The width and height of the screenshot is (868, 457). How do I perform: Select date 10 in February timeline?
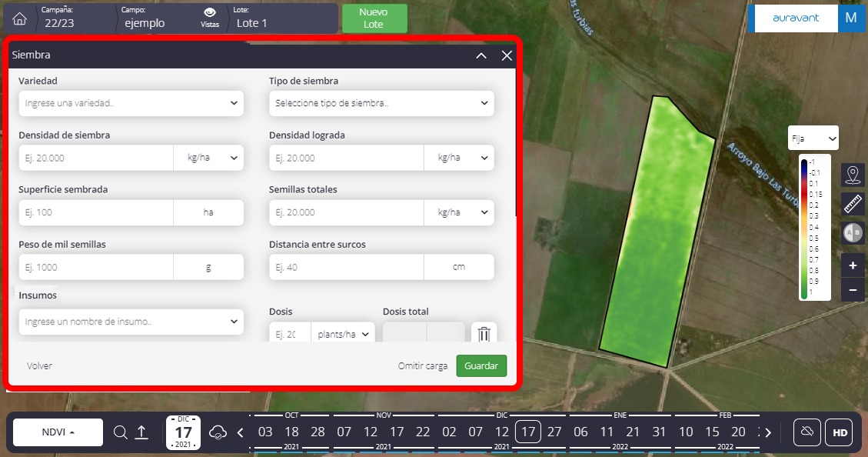(686, 432)
